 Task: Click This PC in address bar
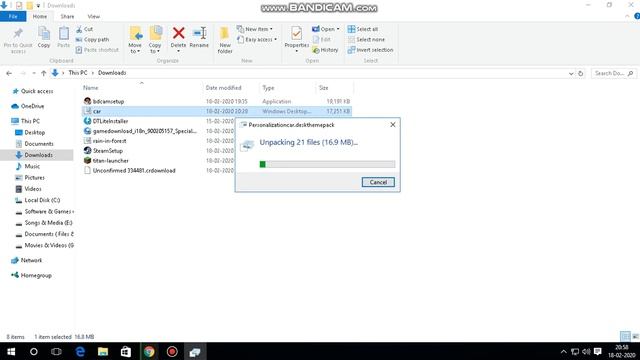click(x=78, y=73)
